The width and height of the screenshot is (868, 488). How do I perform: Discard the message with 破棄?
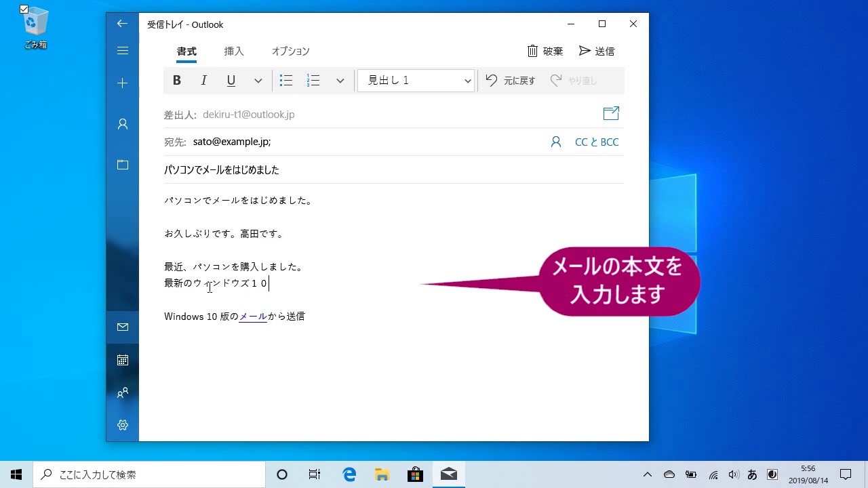pos(545,51)
